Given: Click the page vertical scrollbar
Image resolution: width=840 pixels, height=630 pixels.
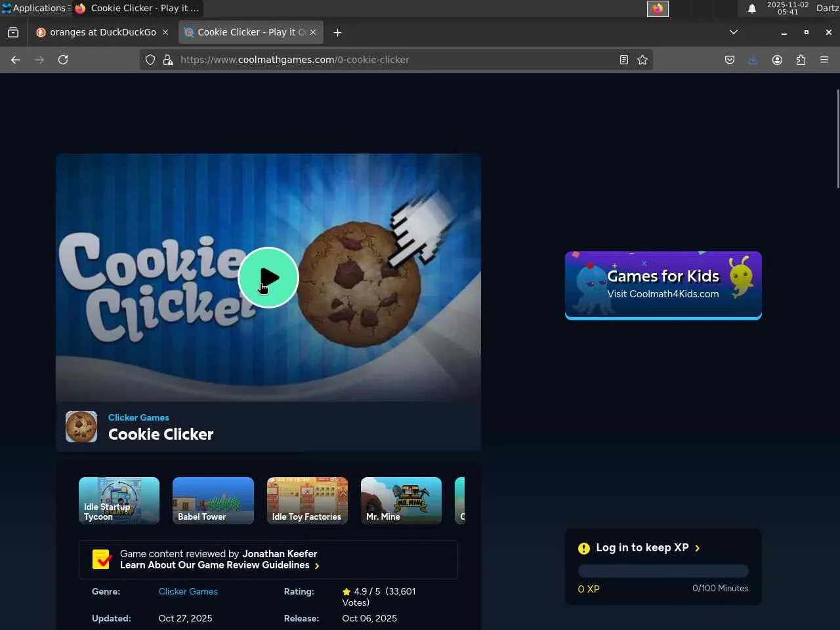Looking at the screenshot, I should click(x=837, y=138).
